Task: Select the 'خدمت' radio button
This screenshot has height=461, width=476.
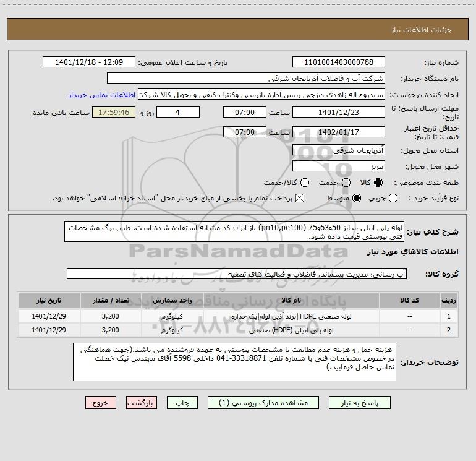Action: [346, 183]
